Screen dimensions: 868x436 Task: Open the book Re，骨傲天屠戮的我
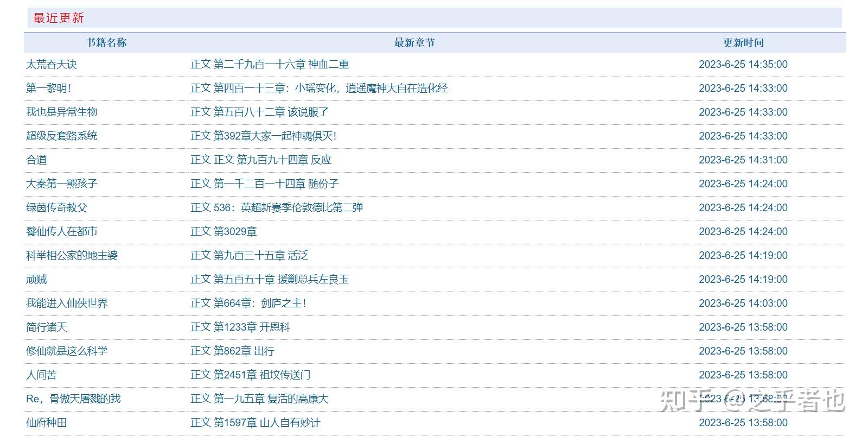tap(73, 399)
